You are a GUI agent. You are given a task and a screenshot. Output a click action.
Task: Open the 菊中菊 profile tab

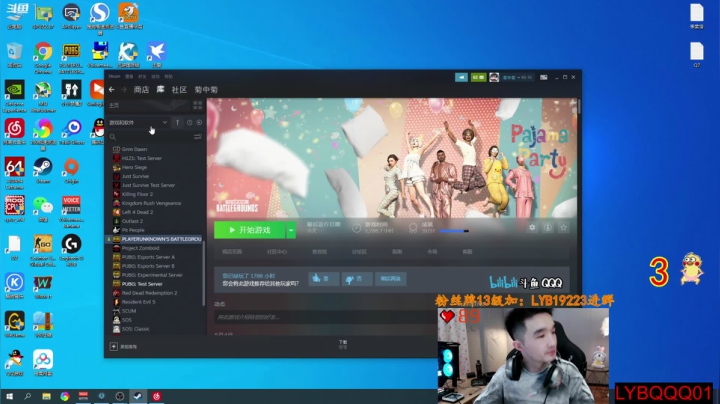(206, 90)
